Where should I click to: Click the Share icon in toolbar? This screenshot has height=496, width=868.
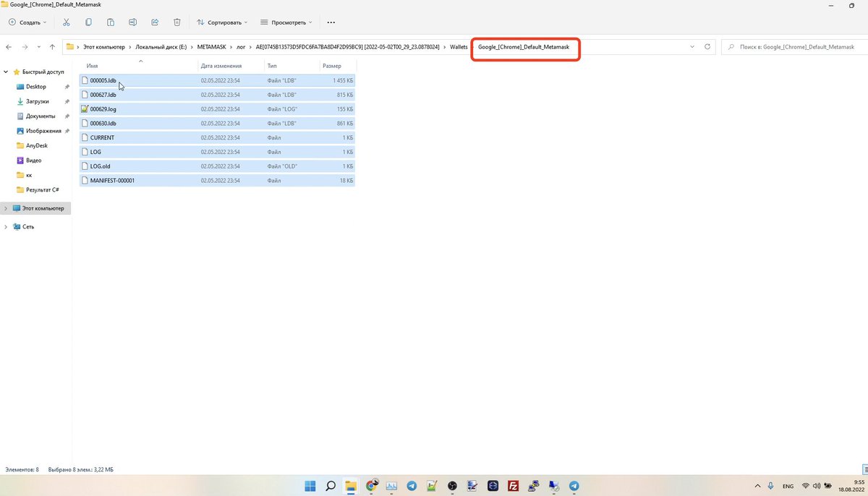click(x=155, y=22)
